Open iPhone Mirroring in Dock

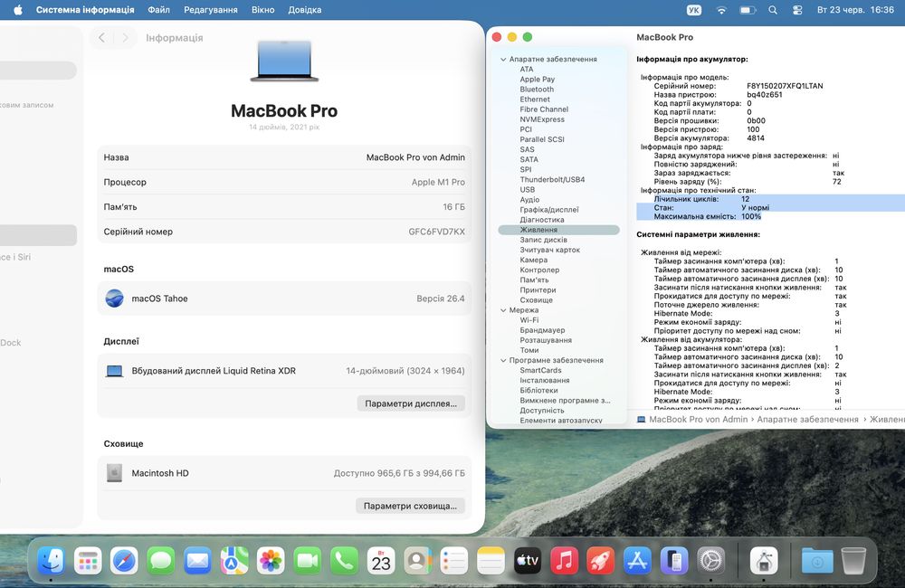tap(674, 560)
